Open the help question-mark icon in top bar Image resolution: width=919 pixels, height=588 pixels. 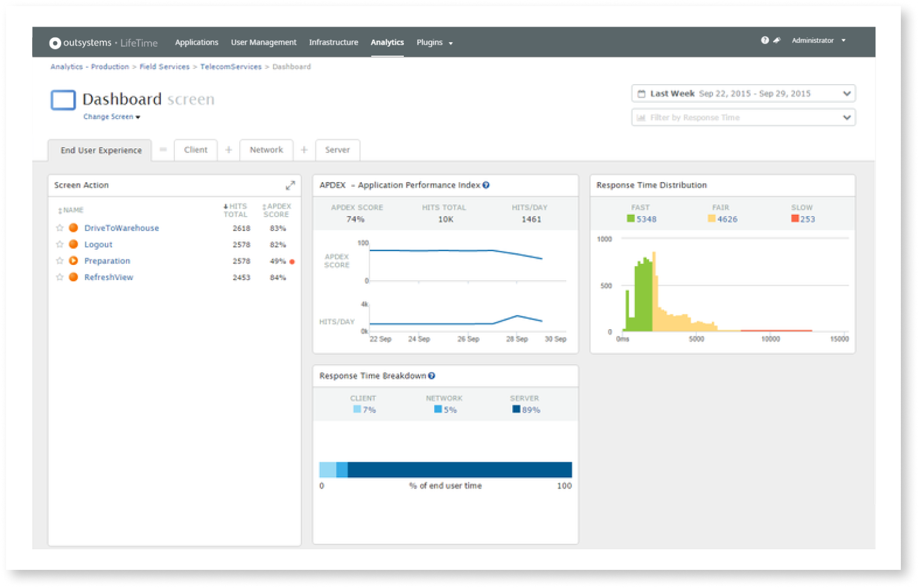click(764, 41)
